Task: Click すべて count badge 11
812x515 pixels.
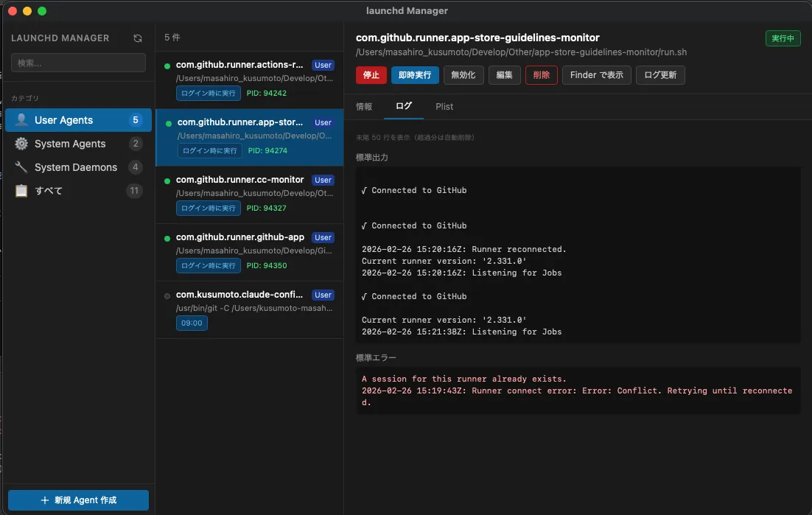Action: point(134,191)
